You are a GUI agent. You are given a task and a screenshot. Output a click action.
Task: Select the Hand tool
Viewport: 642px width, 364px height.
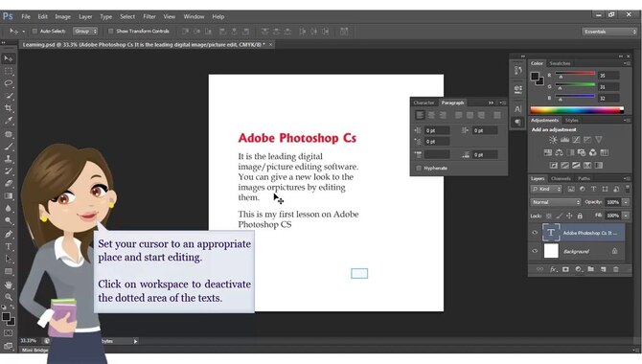[9, 284]
